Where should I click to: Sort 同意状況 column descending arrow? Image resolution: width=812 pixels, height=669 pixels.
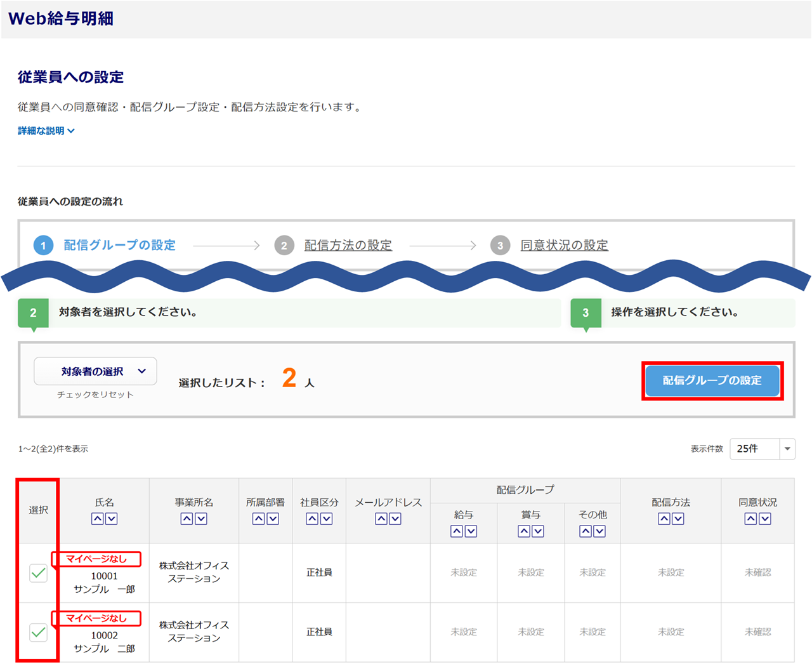[765, 519]
